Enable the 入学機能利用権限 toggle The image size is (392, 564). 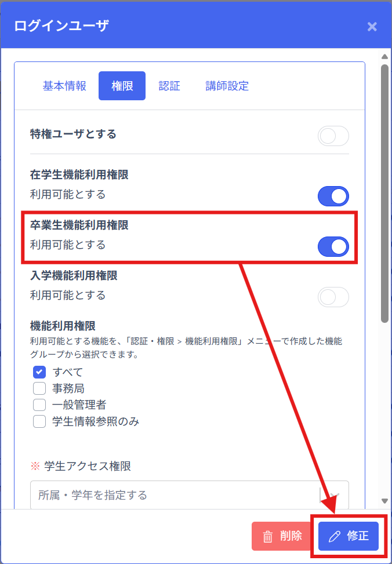click(333, 297)
